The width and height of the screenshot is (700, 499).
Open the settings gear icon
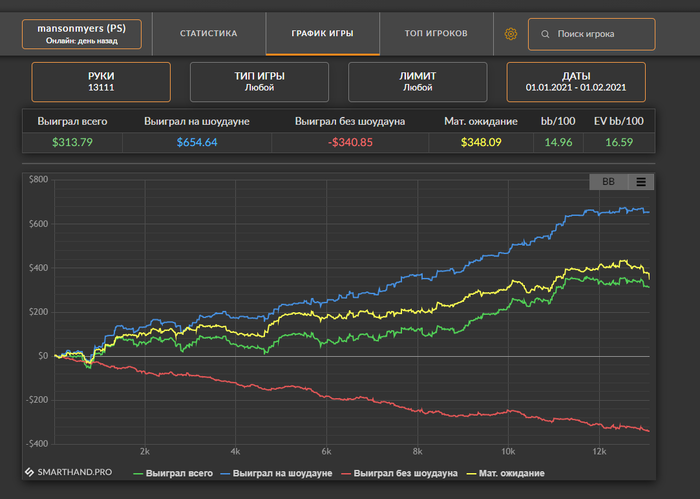[511, 34]
